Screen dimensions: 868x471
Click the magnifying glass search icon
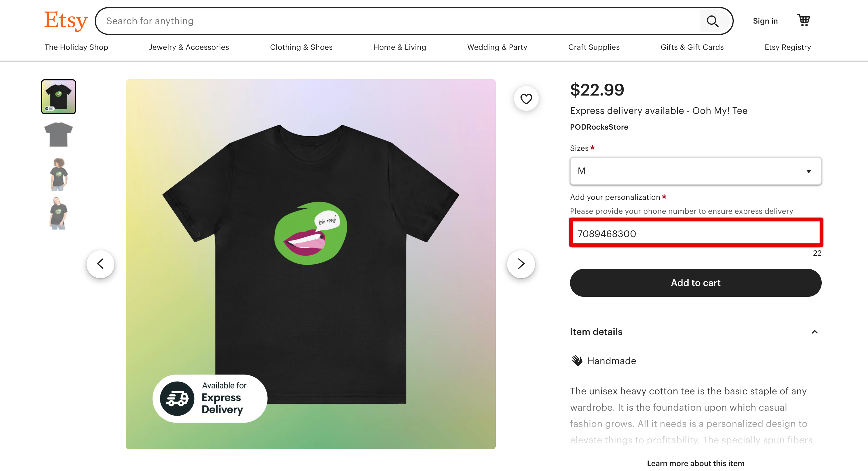(x=712, y=21)
